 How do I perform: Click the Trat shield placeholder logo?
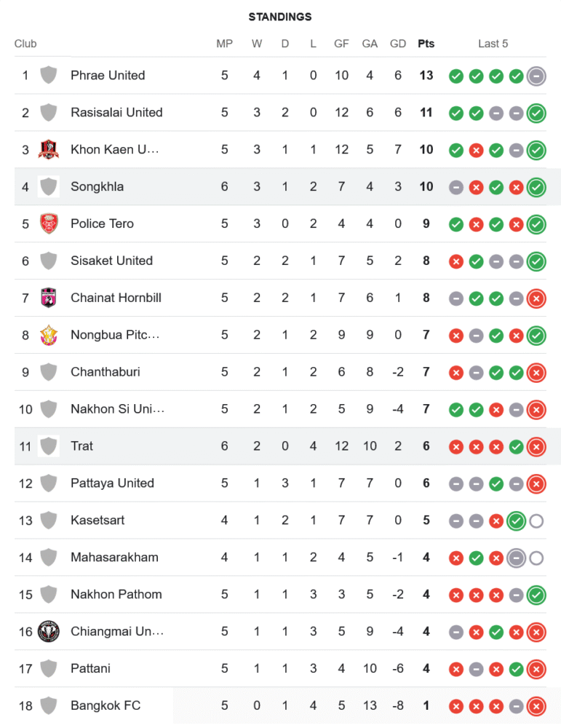click(49, 446)
